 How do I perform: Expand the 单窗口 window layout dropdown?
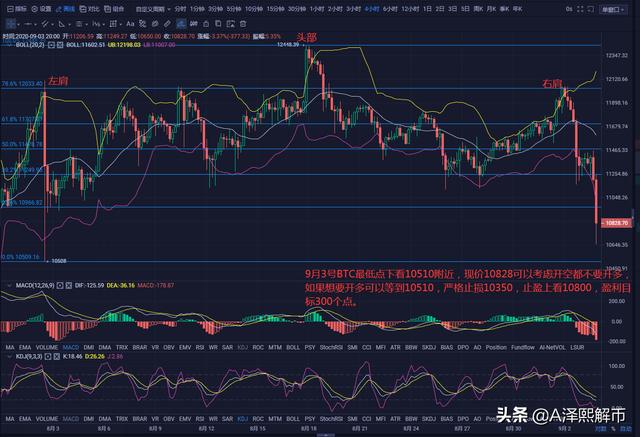point(613,9)
